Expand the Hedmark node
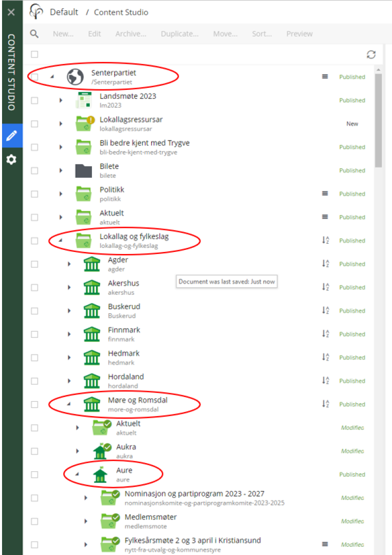The height and width of the screenshot is (555, 392). click(69, 358)
